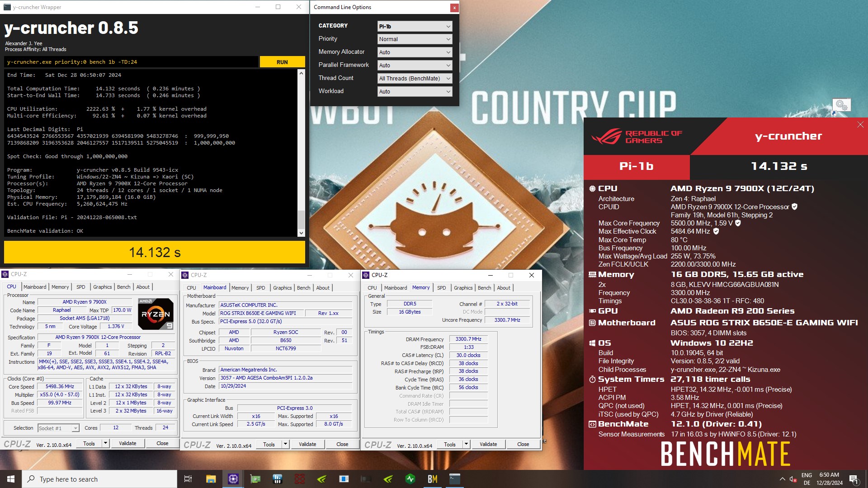Open green hexagon pulse monitor icon
Image resolution: width=868 pixels, height=488 pixels.
click(410, 479)
